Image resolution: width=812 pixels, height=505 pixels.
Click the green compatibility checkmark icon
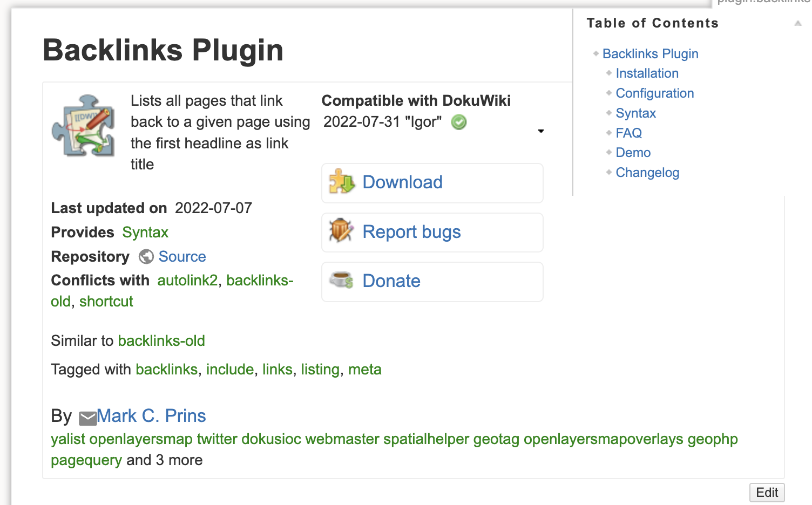tap(459, 122)
